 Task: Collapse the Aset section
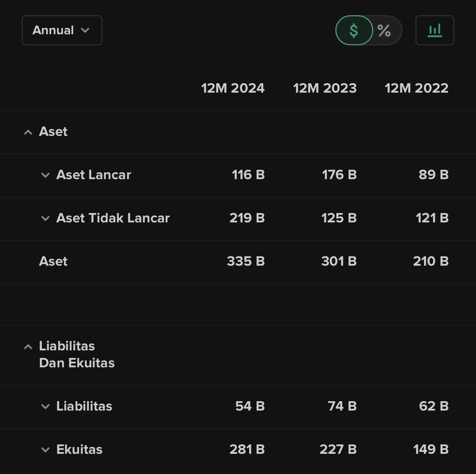coord(28,132)
